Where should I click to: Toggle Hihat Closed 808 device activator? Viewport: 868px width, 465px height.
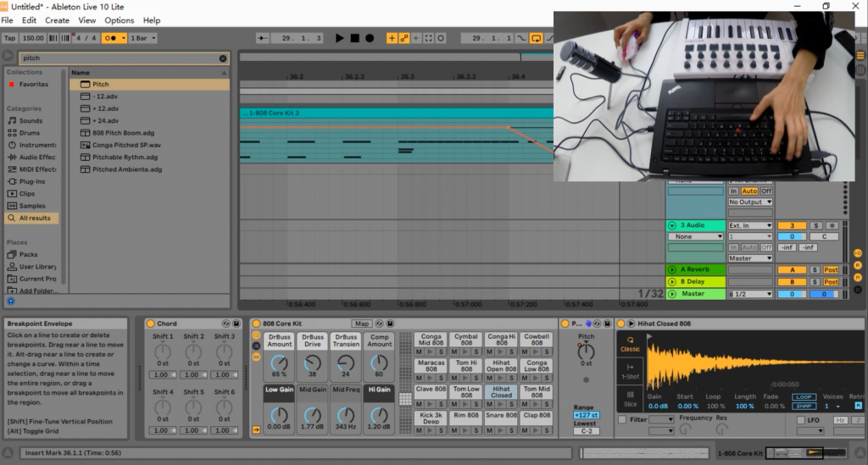(620, 324)
